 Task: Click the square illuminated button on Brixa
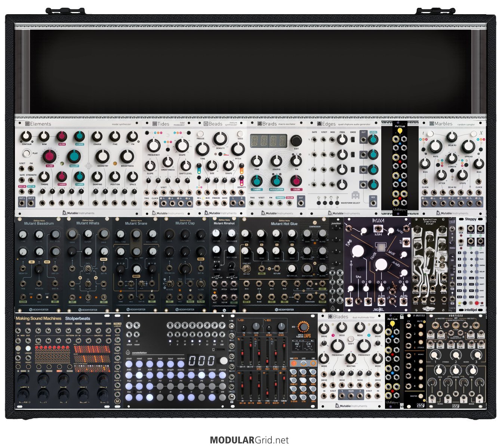381,247
